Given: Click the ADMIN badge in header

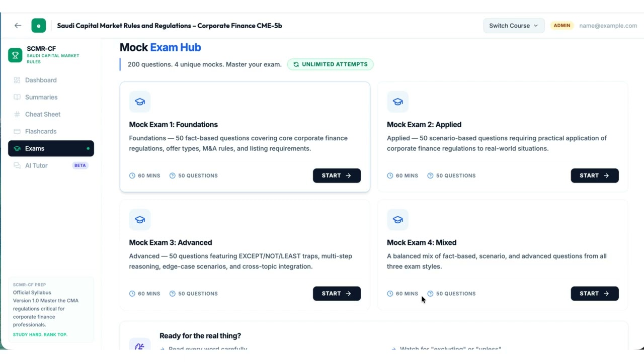Looking at the screenshot, I should click(561, 26).
